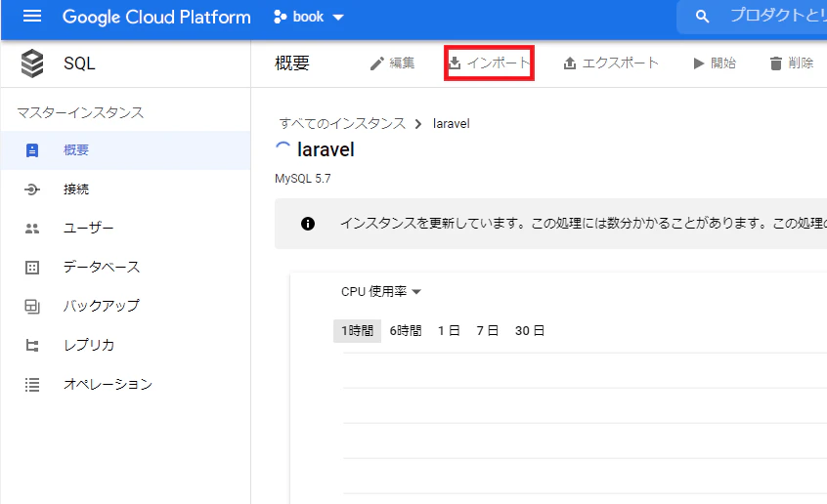Click the export upload icon
The width and height of the screenshot is (827, 504).
point(570,63)
